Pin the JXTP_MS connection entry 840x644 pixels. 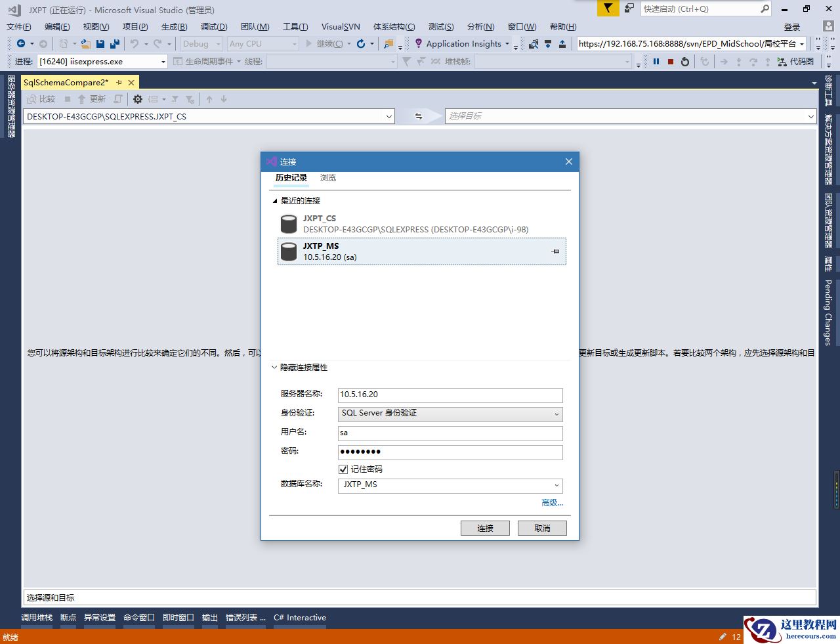(x=556, y=251)
